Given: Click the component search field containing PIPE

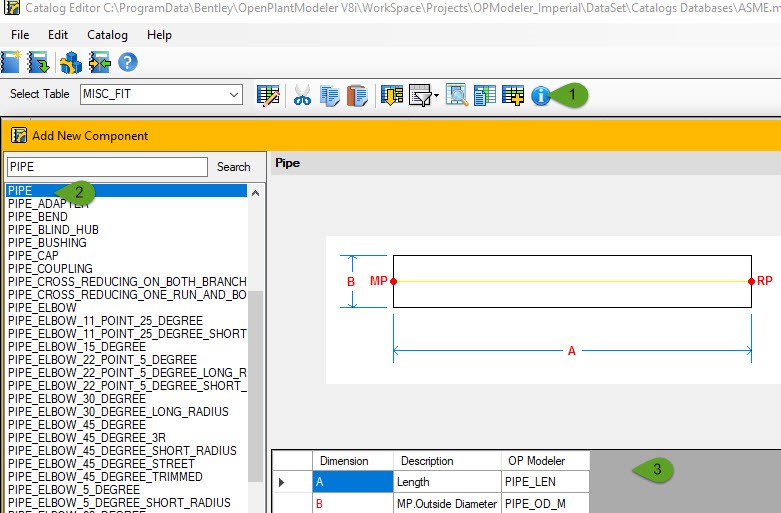Looking at the screenshot, I should pyautogui.click(x=107, y=167).
